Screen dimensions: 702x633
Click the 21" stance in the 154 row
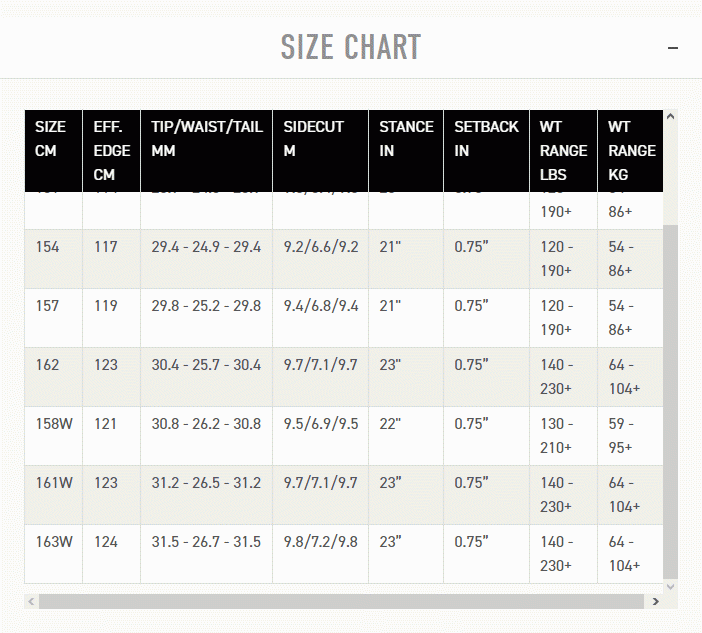click(390, 247)
